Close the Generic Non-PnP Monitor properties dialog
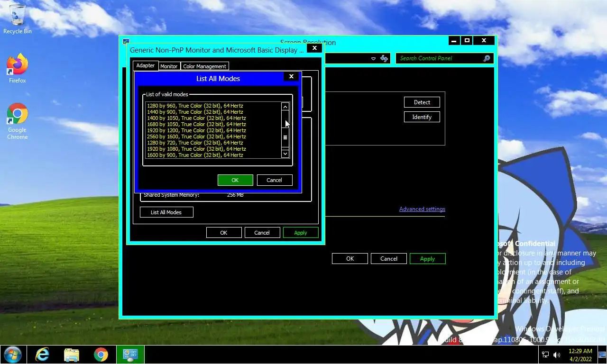The height and width of the screenshot is (364, 607). pos(314,48)
